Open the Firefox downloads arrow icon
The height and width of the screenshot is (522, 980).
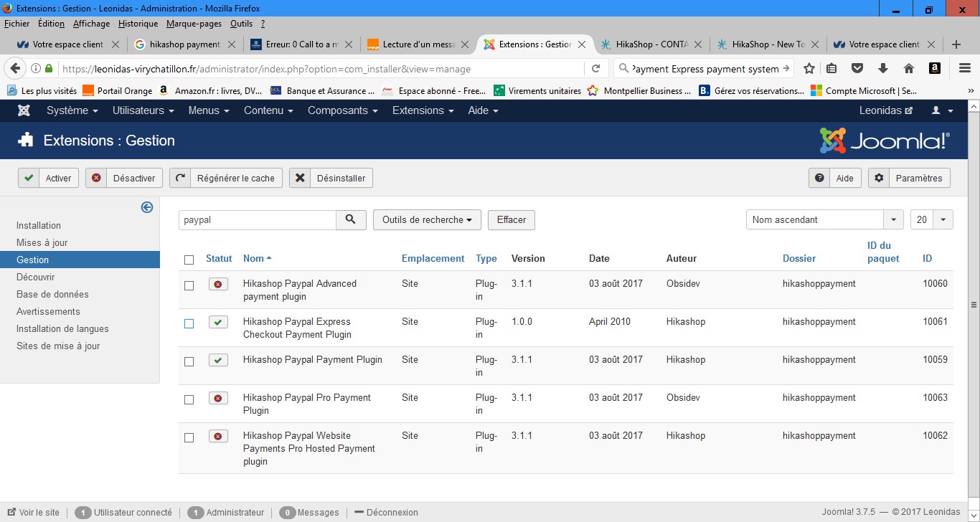click(x=883, y=69)
